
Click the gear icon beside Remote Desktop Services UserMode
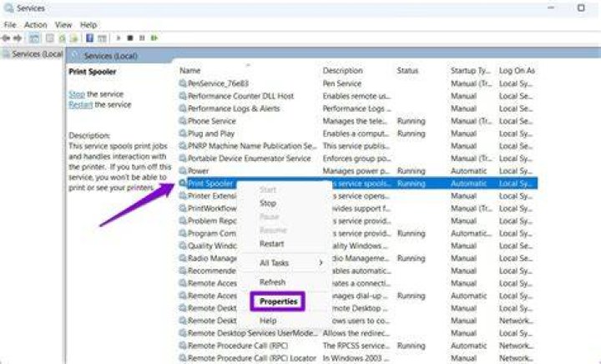183,333
